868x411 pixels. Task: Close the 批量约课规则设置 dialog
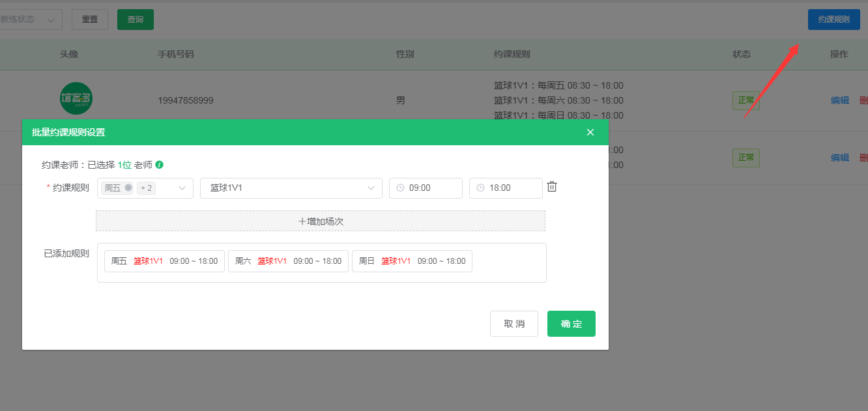tap(590, 132)
